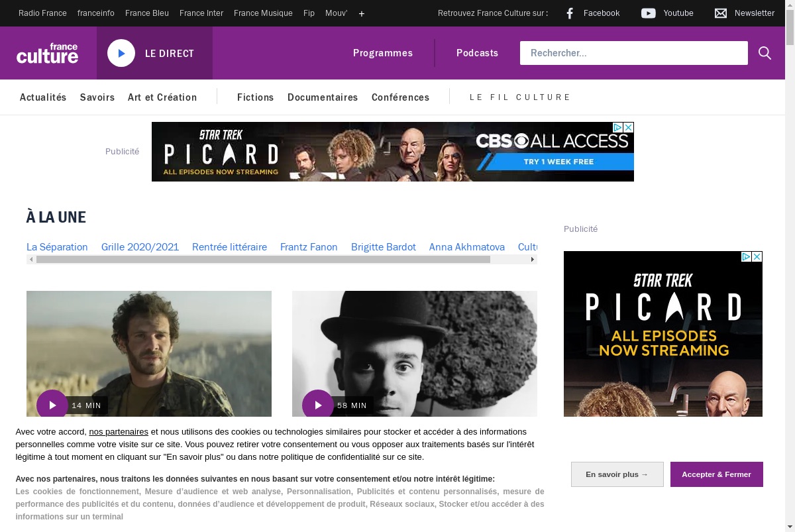Open Le Fil Culture link
Image resolution: width=795 pixels, height=532 pixels.
[520, 97]
